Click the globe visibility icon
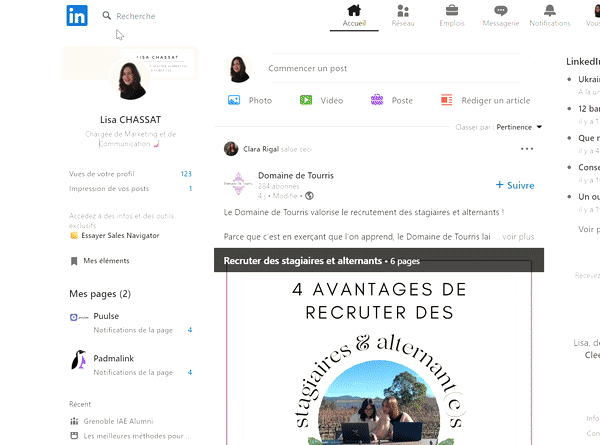 [309, 196]
